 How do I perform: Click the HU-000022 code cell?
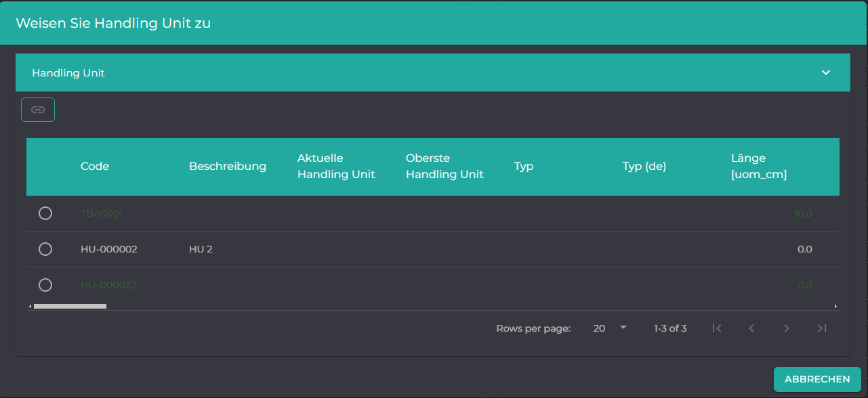coord(108,285)
